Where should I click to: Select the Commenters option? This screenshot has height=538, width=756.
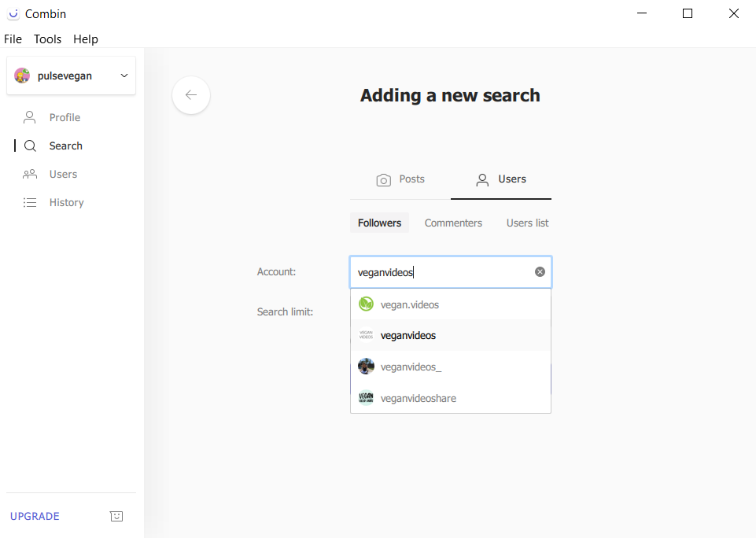pyautogui.click(x=453, y=223)
